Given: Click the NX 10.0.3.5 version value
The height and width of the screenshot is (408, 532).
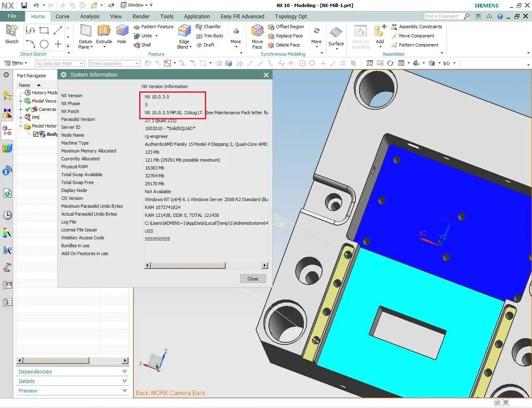Looking at the screenshot, I should (157, 97).
